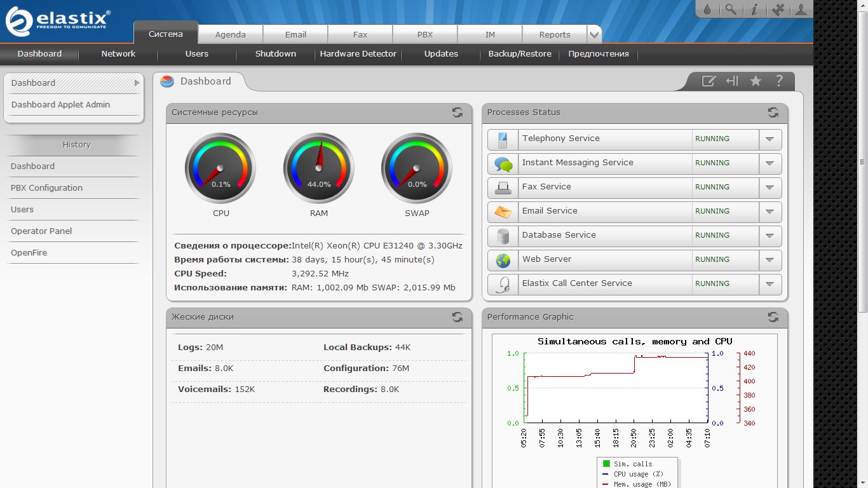Click the Instant Messaging Service chat icon
This screenshot has height=488, width=868.
tap(503, 164)
